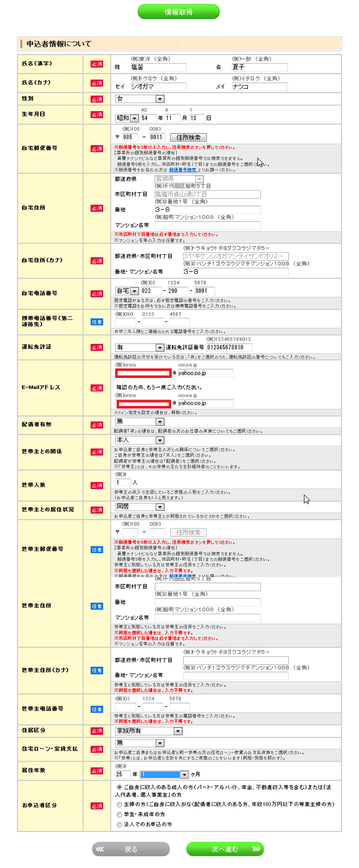Click the home phone field containing 022
The width and height of the screenshot is (359, 868).
(x=151, y=291)
